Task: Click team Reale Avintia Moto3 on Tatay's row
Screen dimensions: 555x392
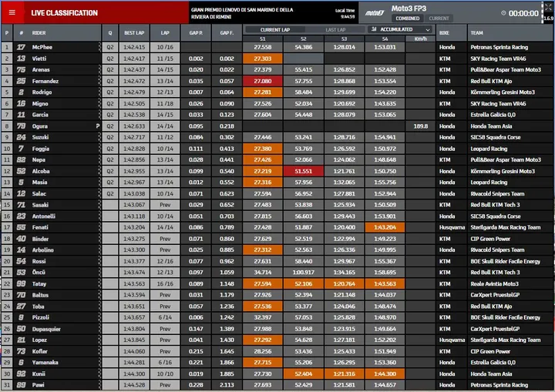Action: point(494,283)
